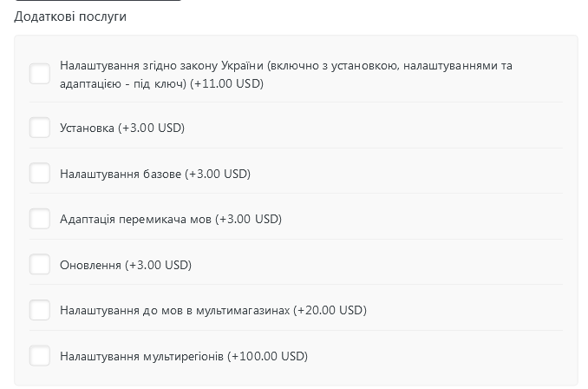Screen dimensions: 588x389
Task: Tick the Установка checkbox
Action: (40, 128)
